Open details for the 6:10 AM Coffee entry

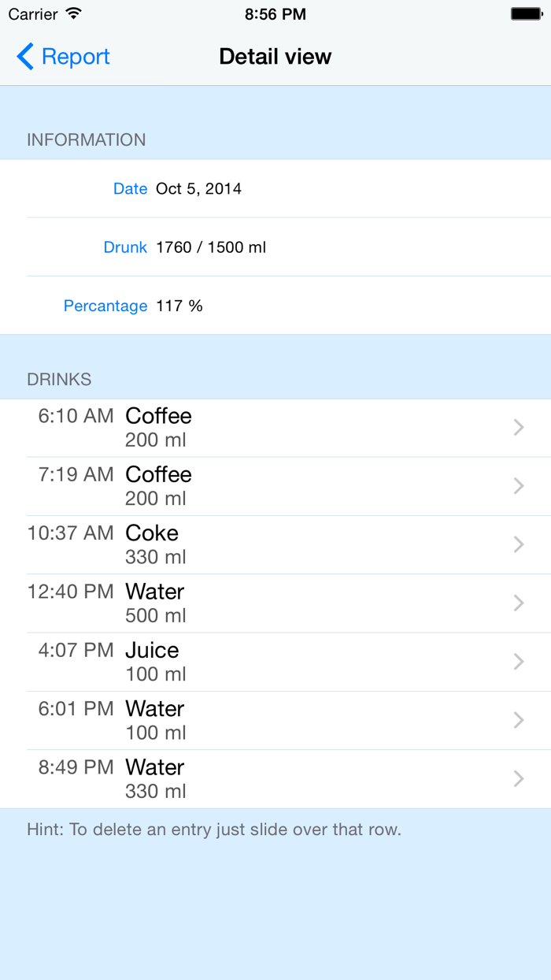(275, 427)
